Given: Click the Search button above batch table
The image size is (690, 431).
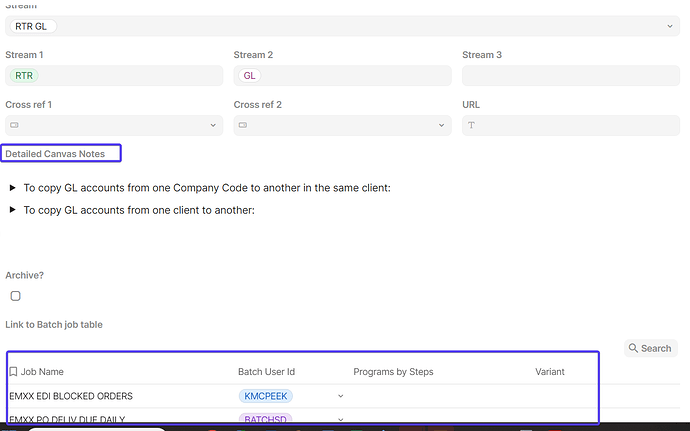Looking at the screenshot, I should pos(650,348).
